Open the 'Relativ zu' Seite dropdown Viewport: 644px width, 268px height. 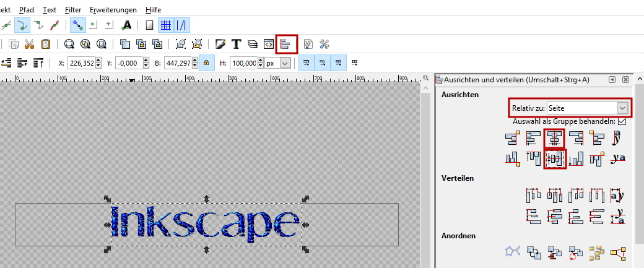(x=588, y=108)
